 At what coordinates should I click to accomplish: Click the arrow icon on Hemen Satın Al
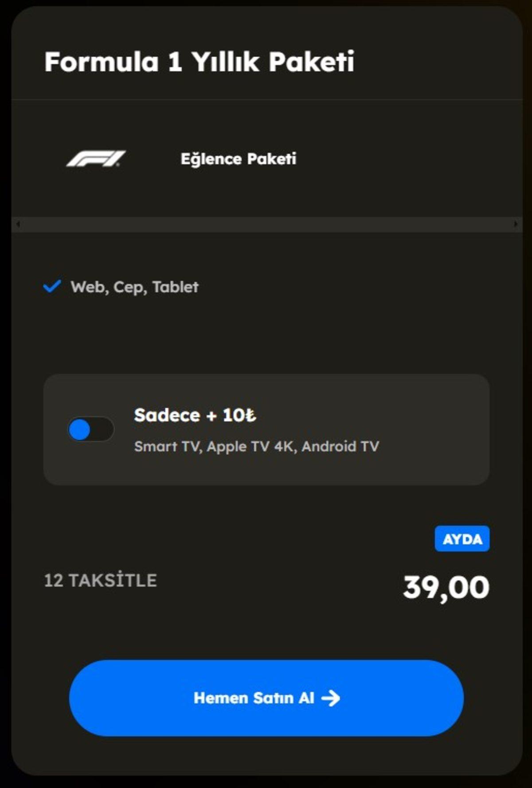[331, 698]
